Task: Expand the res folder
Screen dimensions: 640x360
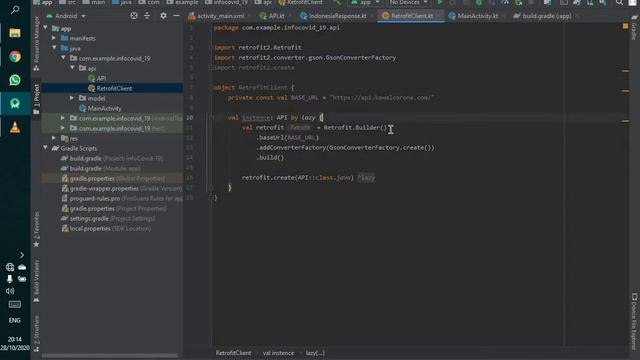Action: 54,138
